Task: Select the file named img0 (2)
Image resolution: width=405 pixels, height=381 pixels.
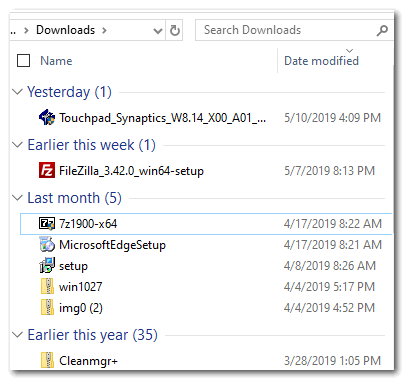Action: click(81, 308)
